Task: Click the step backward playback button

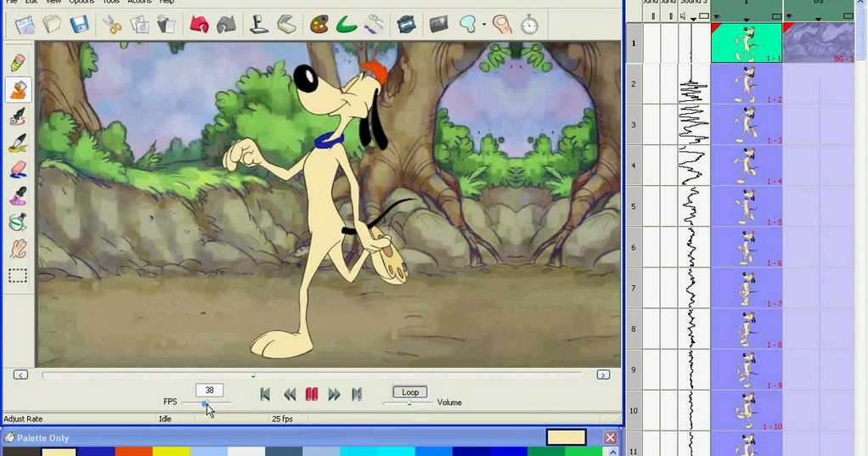Action: (290, 394)
